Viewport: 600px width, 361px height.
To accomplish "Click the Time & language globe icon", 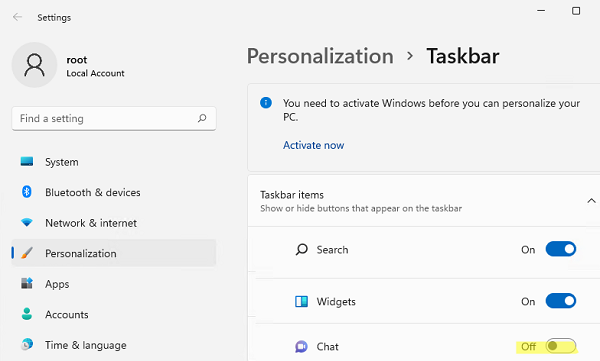I will tap(27, 345).
